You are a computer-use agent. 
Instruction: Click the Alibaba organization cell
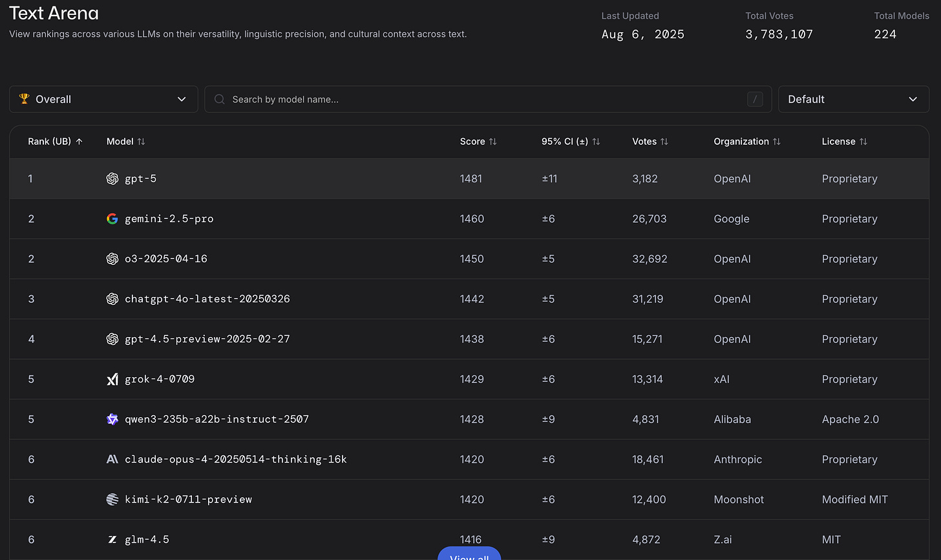[732, 419]
